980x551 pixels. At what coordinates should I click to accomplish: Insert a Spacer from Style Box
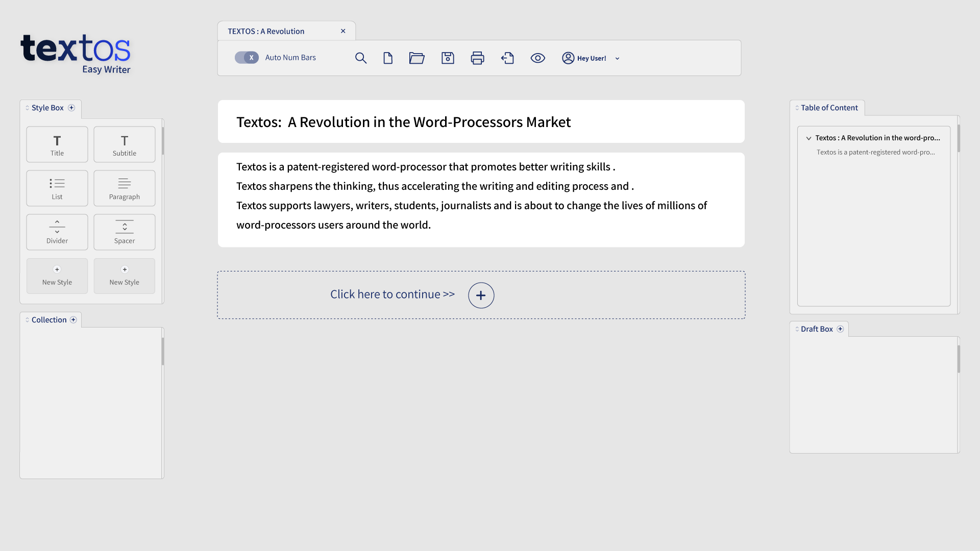(x=125, y=232)
